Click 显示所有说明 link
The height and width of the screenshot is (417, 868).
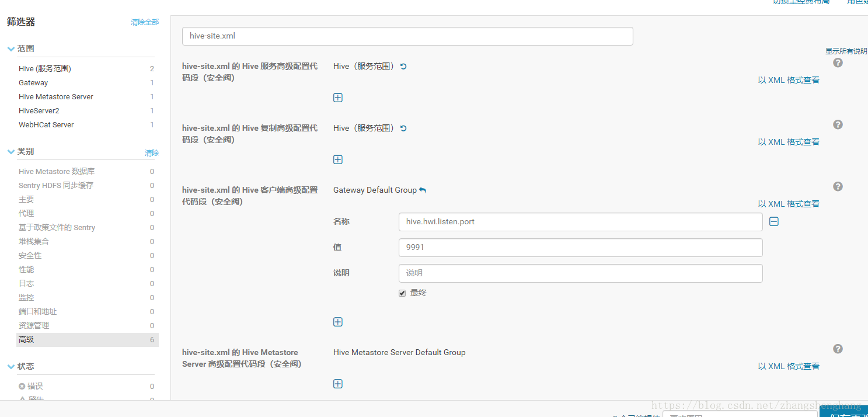pyautogui.click(x=846, y=51)
